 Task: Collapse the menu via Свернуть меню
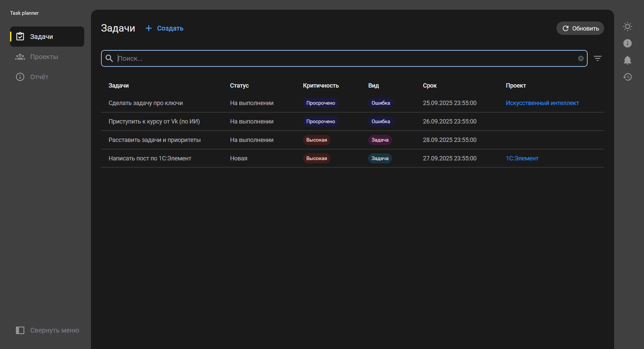pyautogui.click(x=47, y=330)
